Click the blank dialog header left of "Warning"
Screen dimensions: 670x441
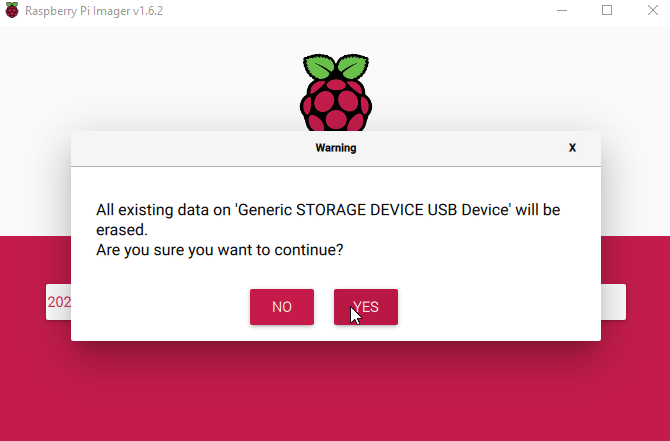coord(180,148)
